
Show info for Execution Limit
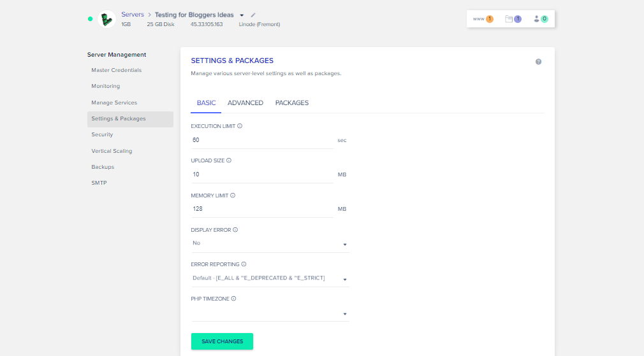click(240, 126)
